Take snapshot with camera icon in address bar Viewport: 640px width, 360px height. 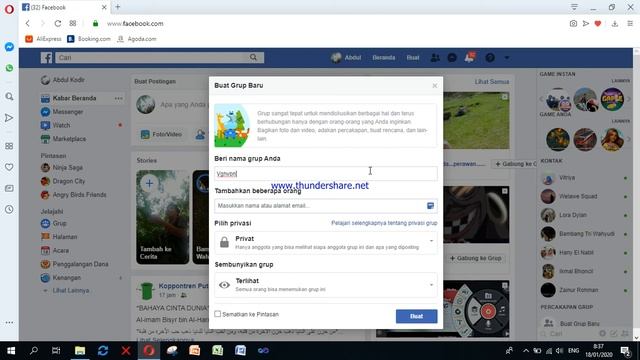[x=573, y=24]
